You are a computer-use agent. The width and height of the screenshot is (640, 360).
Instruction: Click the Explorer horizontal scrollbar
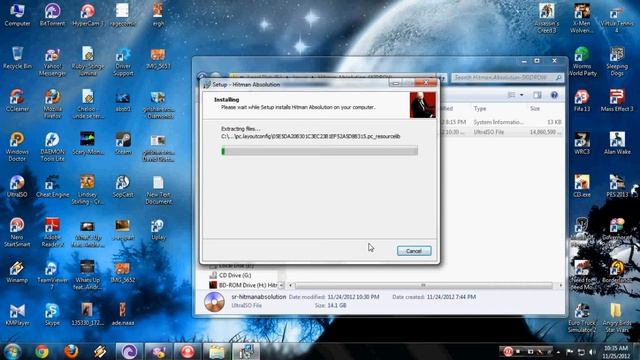pos(424,285)
